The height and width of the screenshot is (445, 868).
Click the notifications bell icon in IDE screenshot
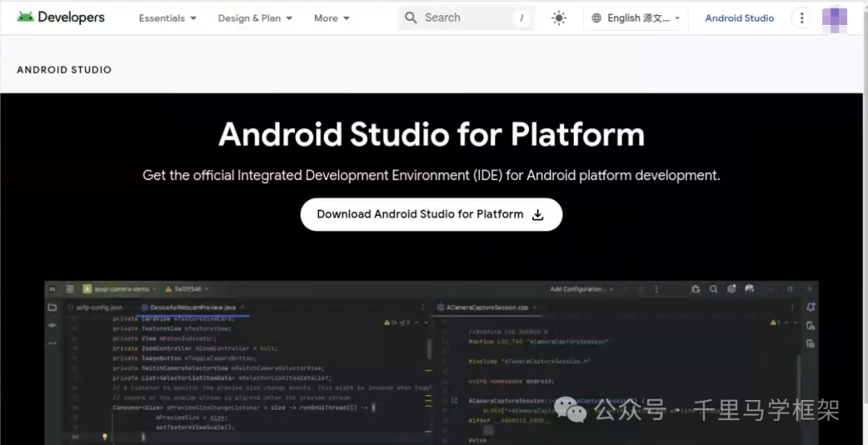pyautogui.click(x=810, y=307)
